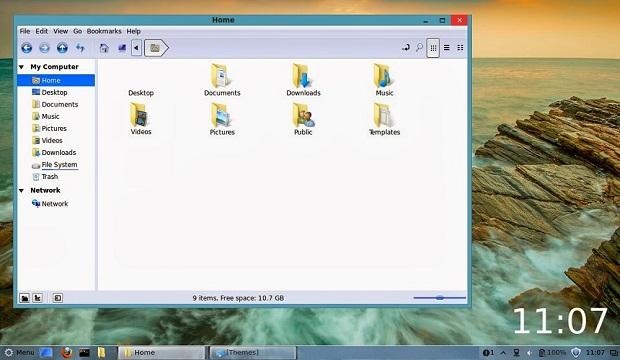Collapse the My Computer section
This screenshot has height=360, width=620.
21,67
